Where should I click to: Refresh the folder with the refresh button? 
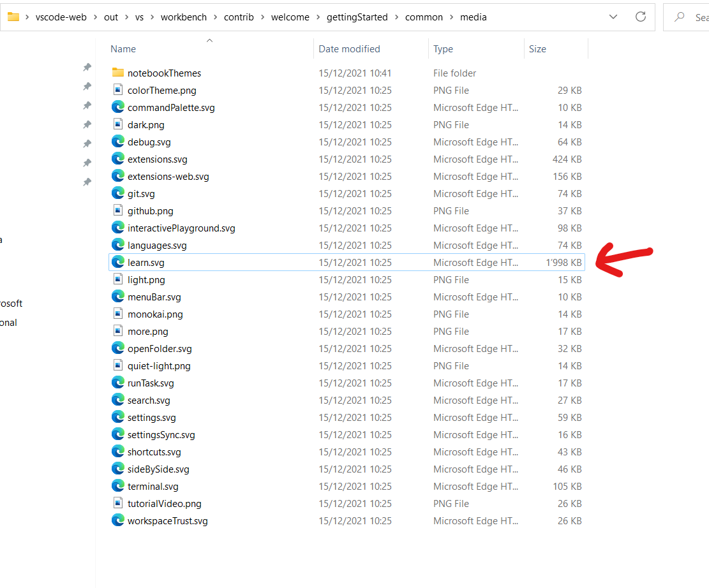tap(640, 17)
